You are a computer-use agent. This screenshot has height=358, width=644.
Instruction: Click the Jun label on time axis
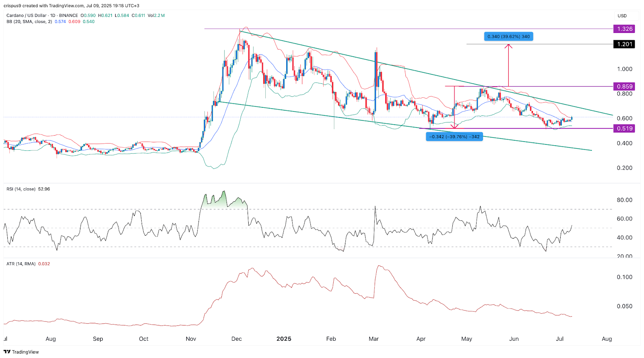(x=514, y=339)
